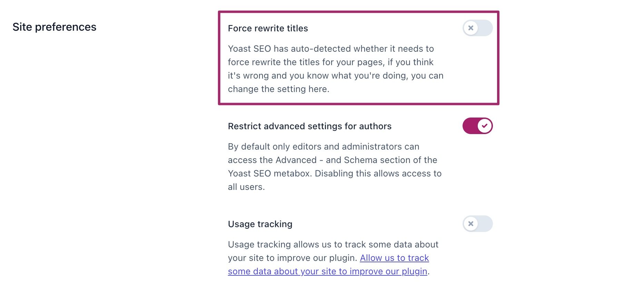Click the Force rewrite titles label
The image size is (644, 294).
point(268,28)
